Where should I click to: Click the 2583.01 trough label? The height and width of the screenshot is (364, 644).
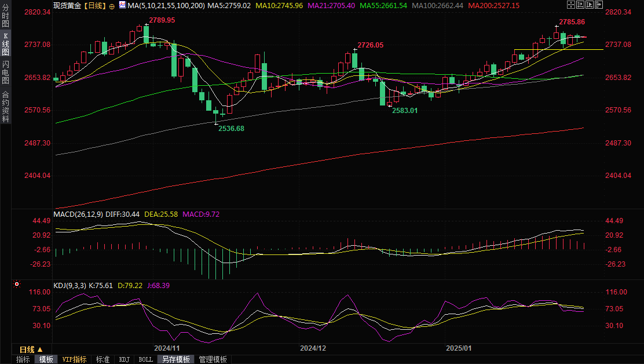[x=405, y=111]
